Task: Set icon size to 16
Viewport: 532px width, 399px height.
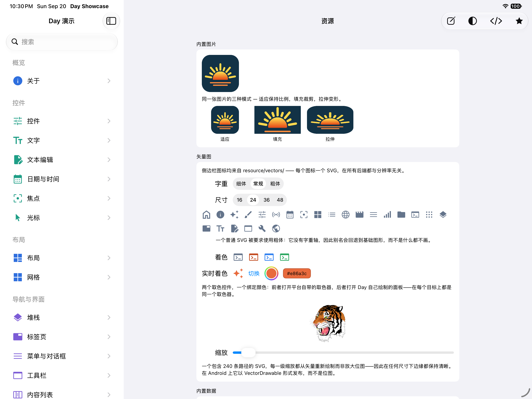Action: [x=239, y=200]
